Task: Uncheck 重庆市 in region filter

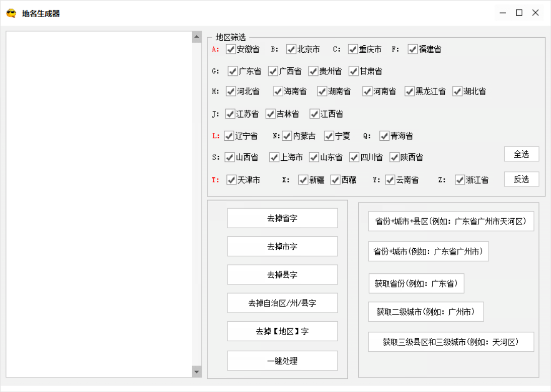Action: pos(352,49)
